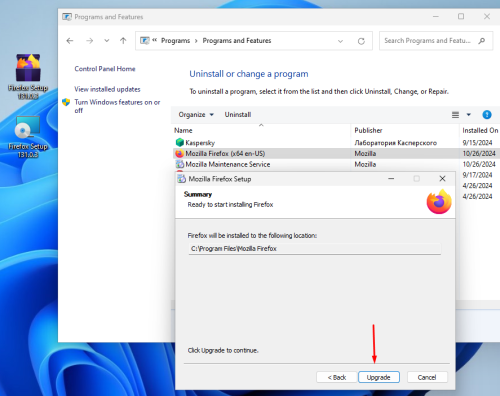Viewport: 500px width, 396px height.
Task: Open View installed updates link
Action: point(107,89)
